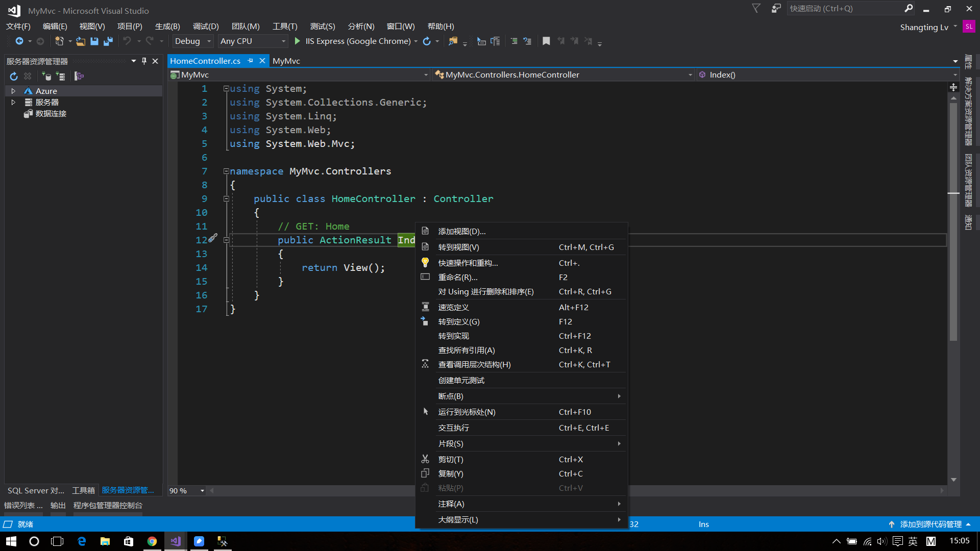The image size is (980, 551).
Task: Click the quick launch search field
Action: pyautogui.click(x=842, y=8)
